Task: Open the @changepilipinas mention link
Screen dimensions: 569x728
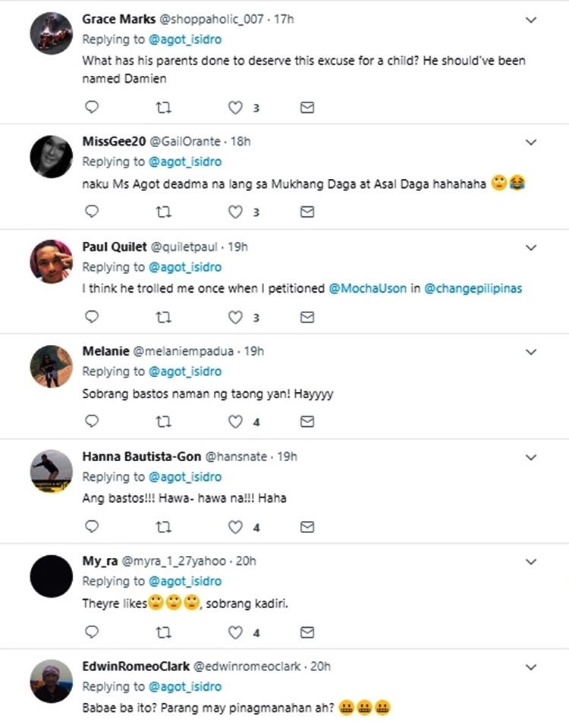Action: 473,289
